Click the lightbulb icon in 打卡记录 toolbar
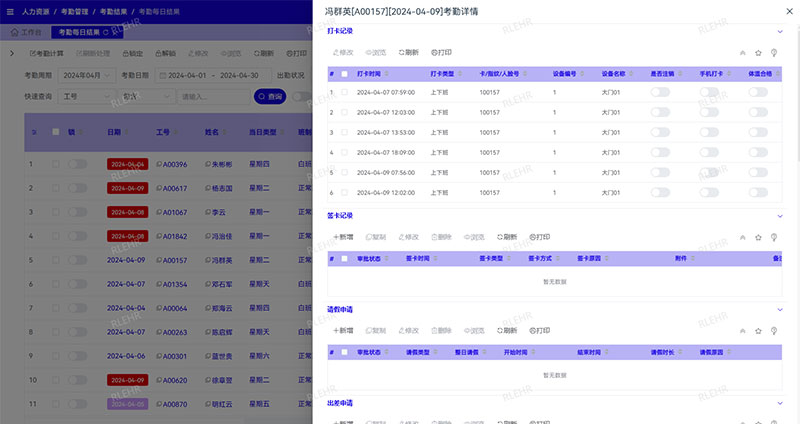The height and width of the screenshot is (424, 800). pos(774,53)
